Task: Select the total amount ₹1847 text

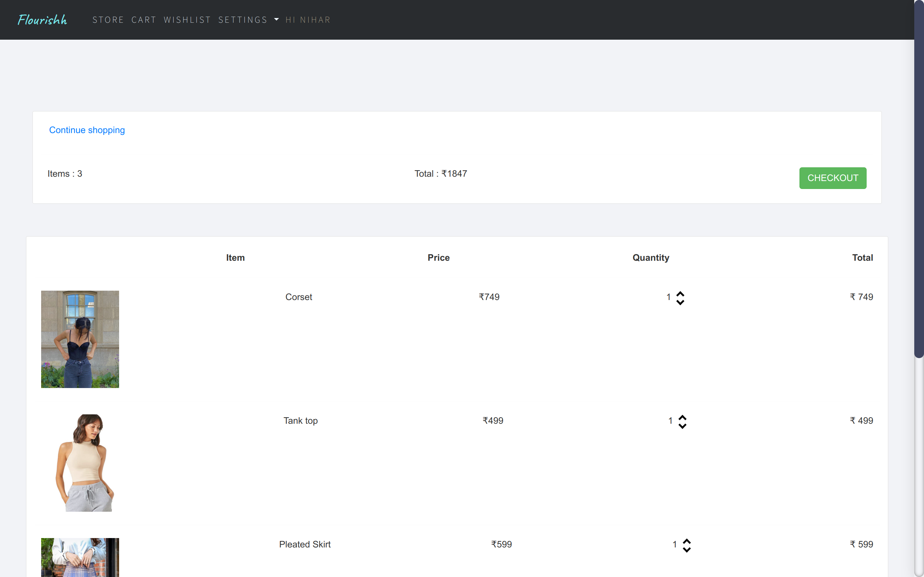Action: click(x=441, y=173)
